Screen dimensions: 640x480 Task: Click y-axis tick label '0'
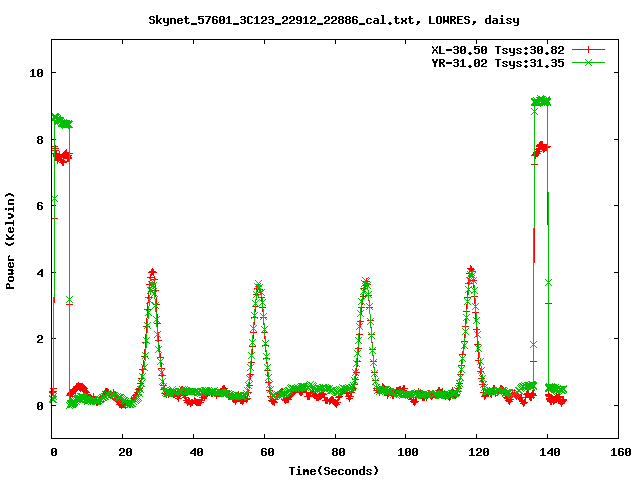[40, 406]
